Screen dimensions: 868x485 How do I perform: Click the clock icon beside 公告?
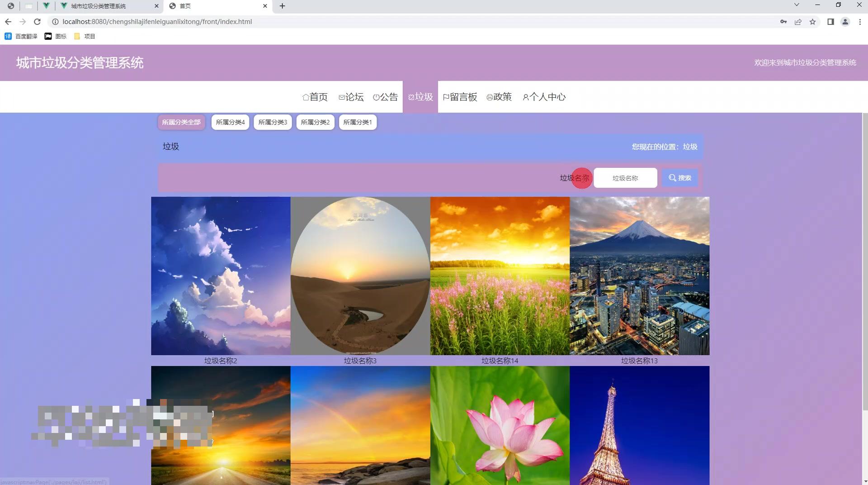[x=376, y=97]
